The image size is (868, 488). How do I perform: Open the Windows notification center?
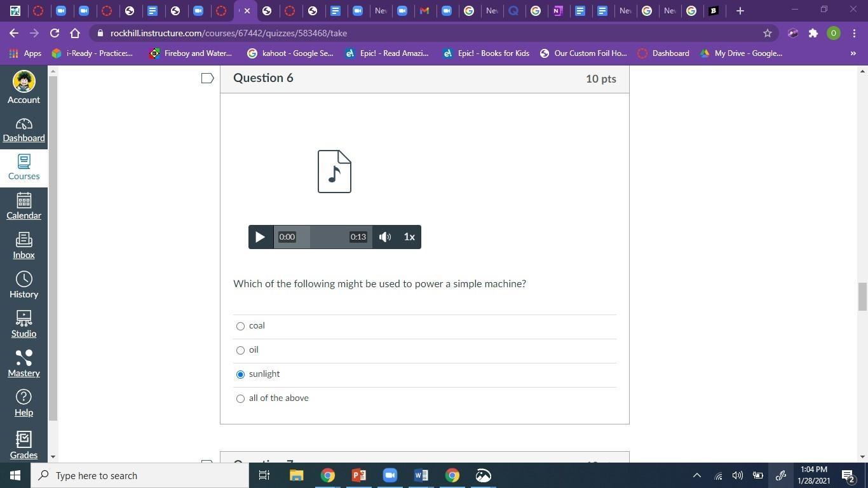click(x=848, y=475)
